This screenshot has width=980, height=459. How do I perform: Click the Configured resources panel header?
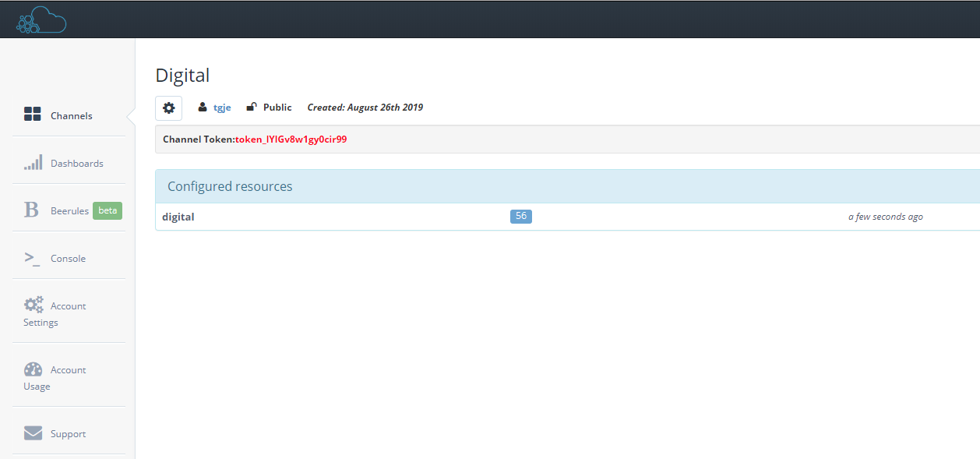pos(230,186)
